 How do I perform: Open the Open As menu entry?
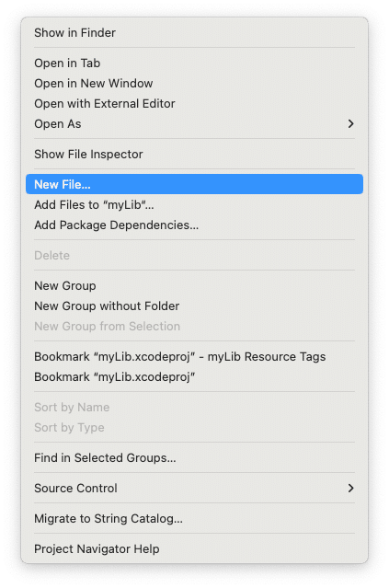pyautogui.click(x=194, y=123)
